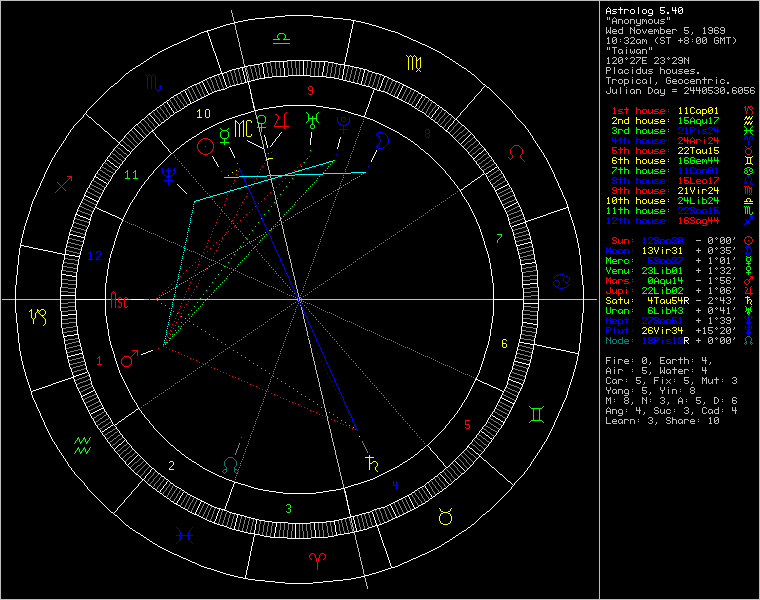Click the Aquarius glyph on the zodiac ring

[x=82, y=445]
